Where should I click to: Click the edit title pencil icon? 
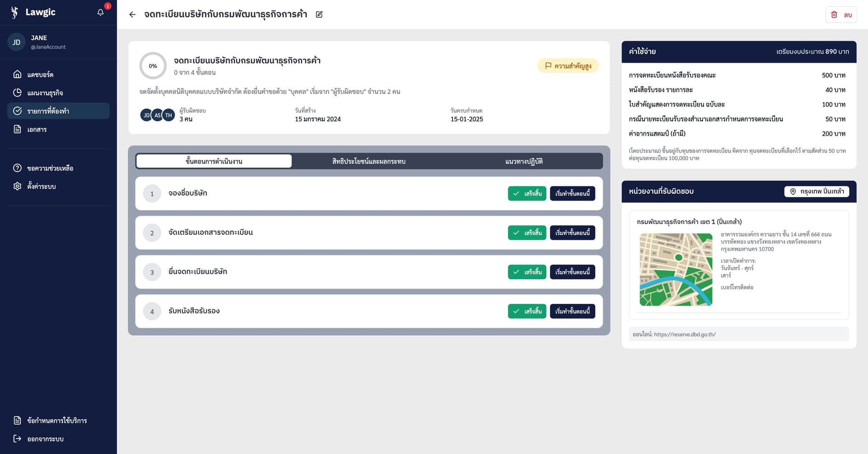tap(319, 14)
